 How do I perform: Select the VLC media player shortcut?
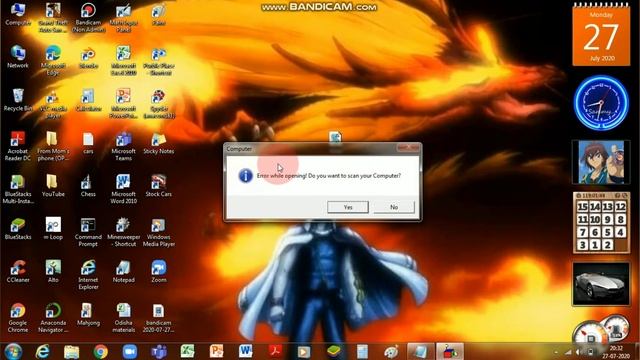[53, 103]
